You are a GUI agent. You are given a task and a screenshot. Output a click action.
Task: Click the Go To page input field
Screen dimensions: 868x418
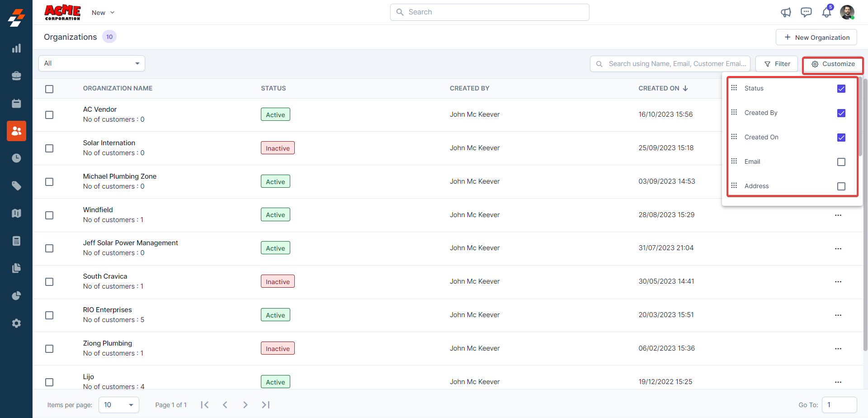[x=839, y=405]
